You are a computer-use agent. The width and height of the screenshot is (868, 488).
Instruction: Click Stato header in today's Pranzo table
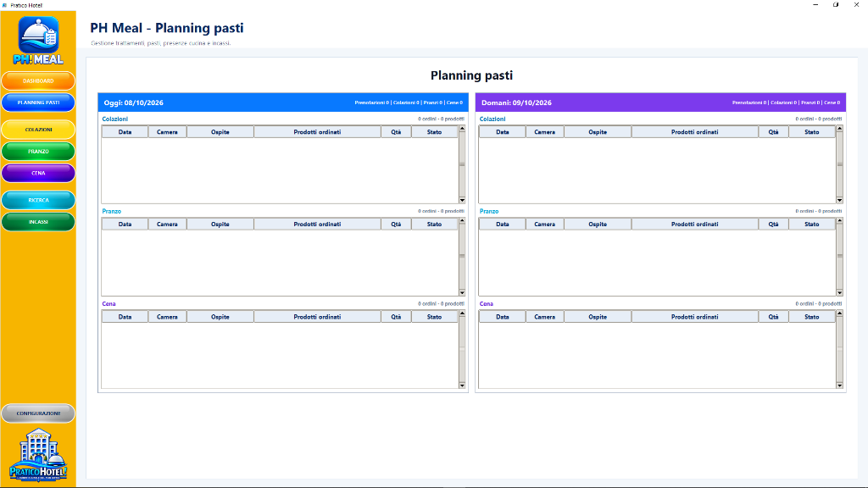[435, 224]
